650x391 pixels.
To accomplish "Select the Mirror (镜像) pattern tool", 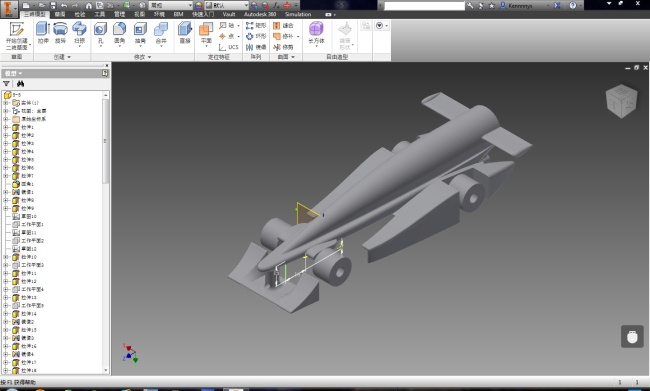I will tap(256, 47).
